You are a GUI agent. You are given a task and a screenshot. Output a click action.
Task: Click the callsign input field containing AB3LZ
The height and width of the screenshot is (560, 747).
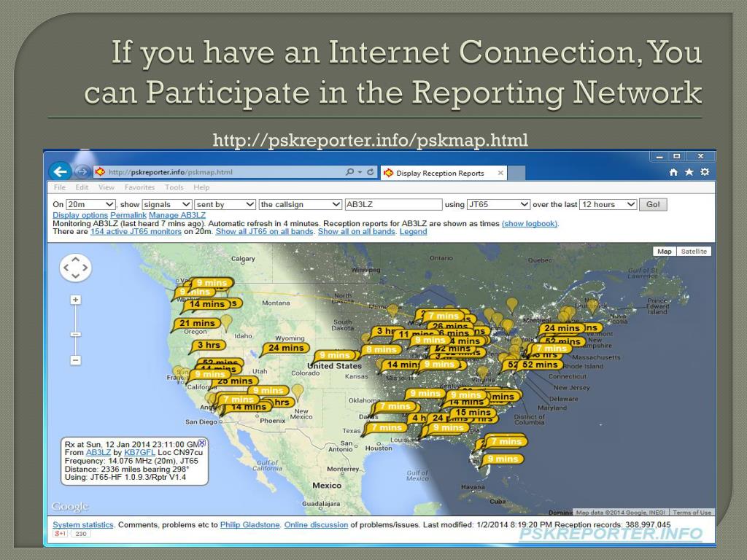(393, 204)
